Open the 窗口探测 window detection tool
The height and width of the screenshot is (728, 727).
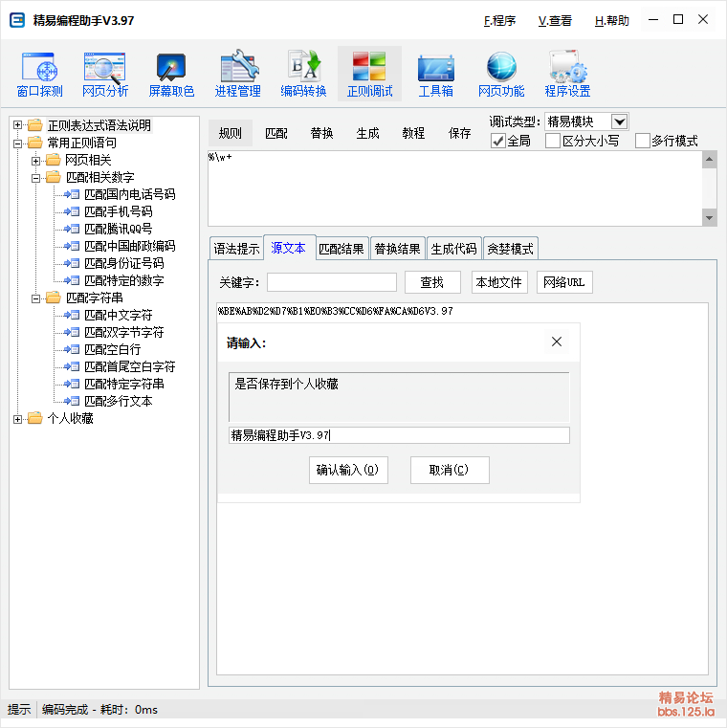coord(39,75)
